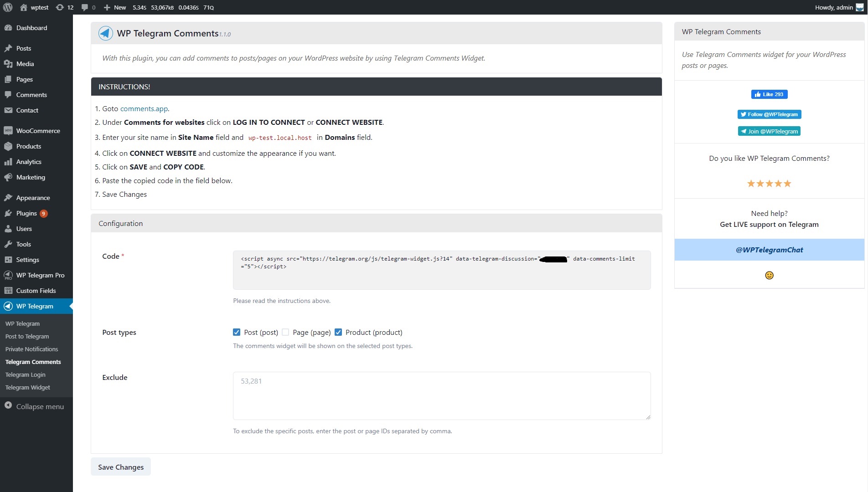Viewport: 868px width, 492px height.
Task: Click the Dashboard gauge icon
Action: [8, 28]
